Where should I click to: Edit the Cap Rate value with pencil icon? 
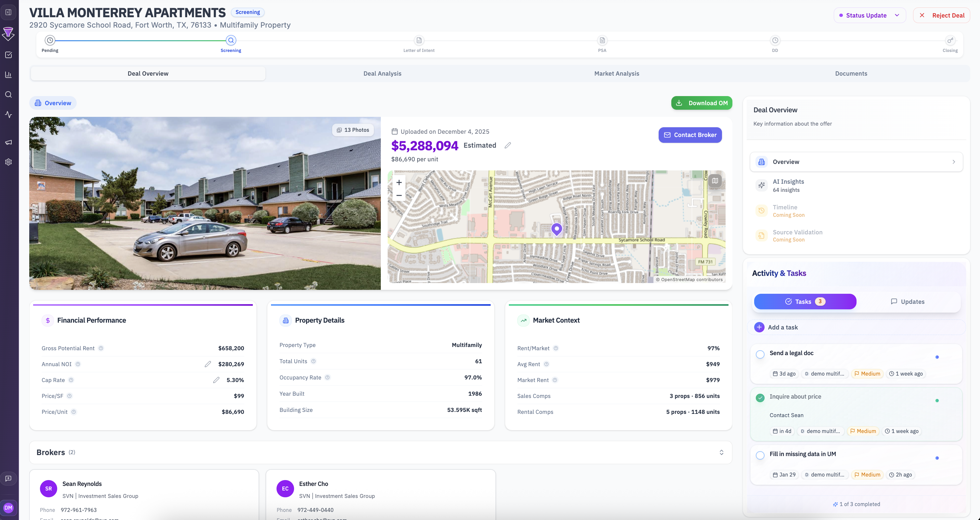point(216,380)
